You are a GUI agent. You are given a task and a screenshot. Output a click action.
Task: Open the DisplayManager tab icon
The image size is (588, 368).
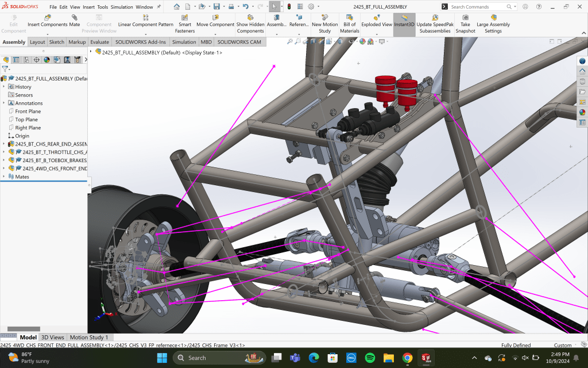pyautogui.click(x=47, y=60)
